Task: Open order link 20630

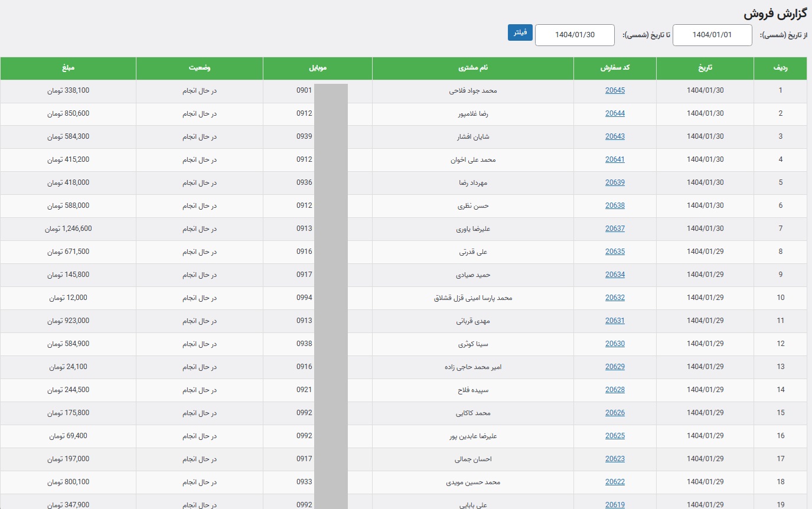Action: point(615,344)
